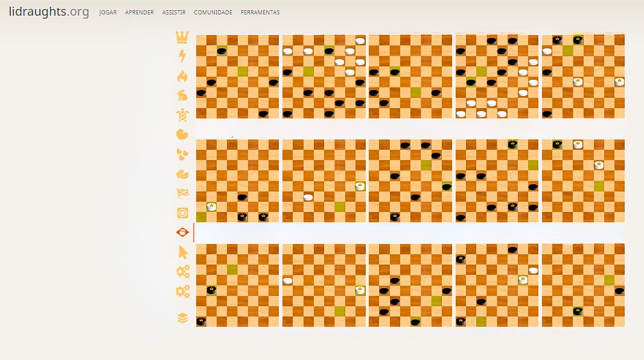644x360 pixels.
Task: Click the upper double gears icon
Action: tap(183, 272)
